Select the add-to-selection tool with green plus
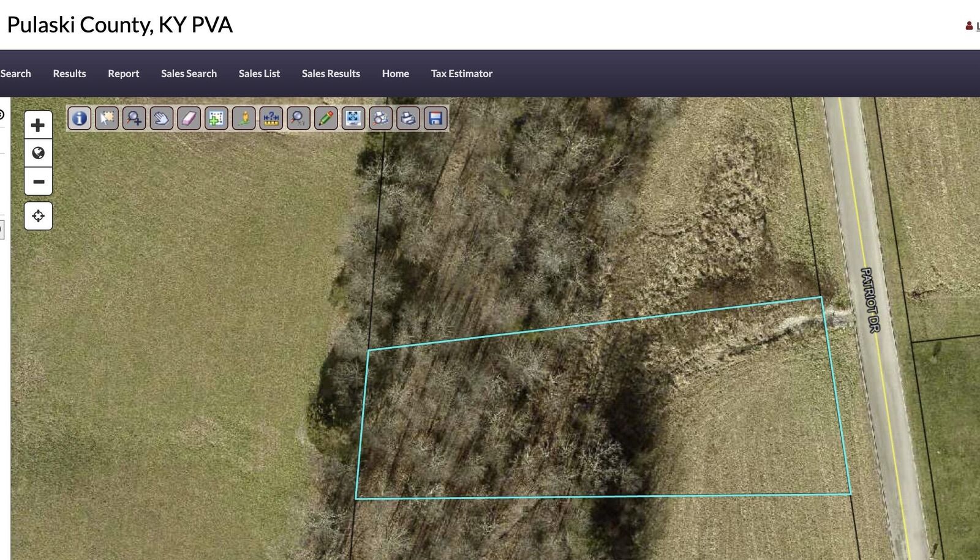Screen dimensions: 980x560 [216, 118]
